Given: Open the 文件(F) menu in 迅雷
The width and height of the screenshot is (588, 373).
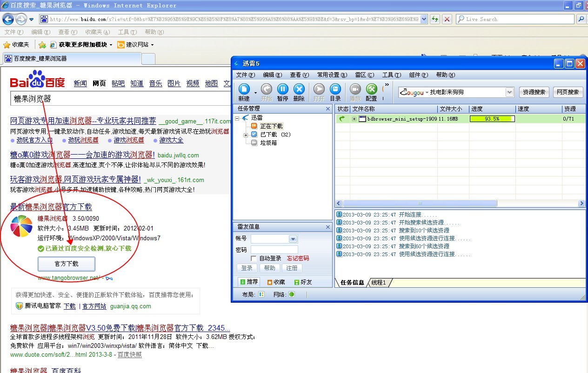Looking at the screenshot, I should pyautogui.click(x=245, y=75).
